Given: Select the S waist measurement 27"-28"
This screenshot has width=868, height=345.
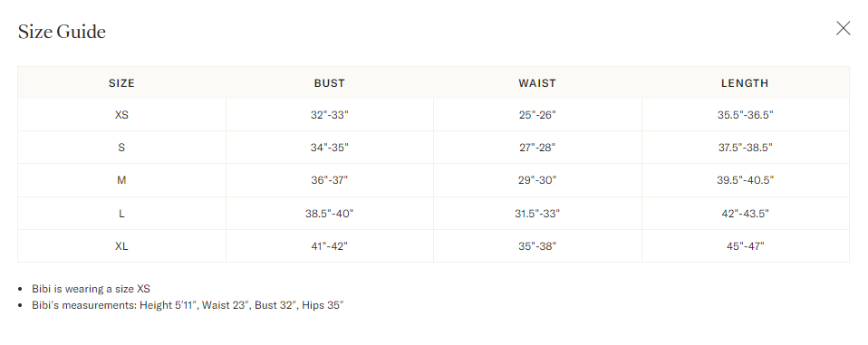Looking at the screenshot, I should [537, 148].
